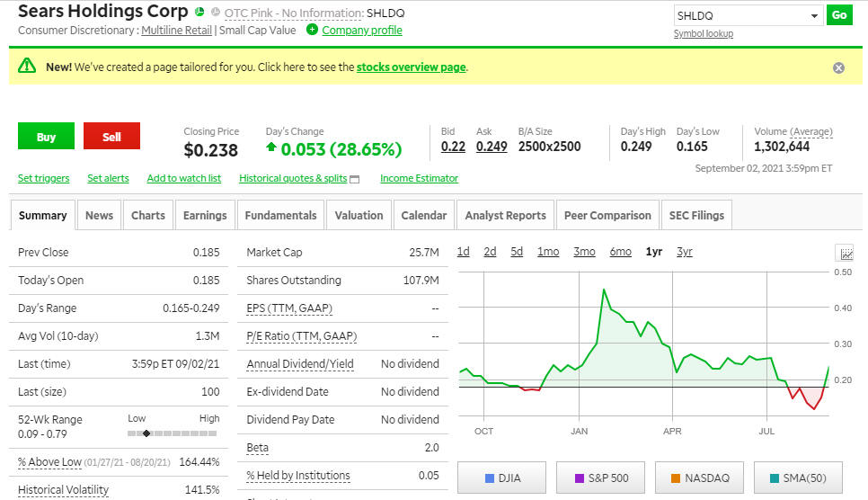Click the warning triangle icon in yellow banner
Image resolution: width=868 pixels, height=500 pixels.
(27, 66)
